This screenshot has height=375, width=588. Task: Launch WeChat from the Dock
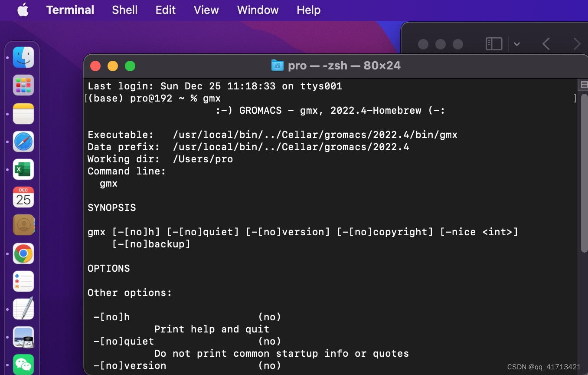[23, 365]
